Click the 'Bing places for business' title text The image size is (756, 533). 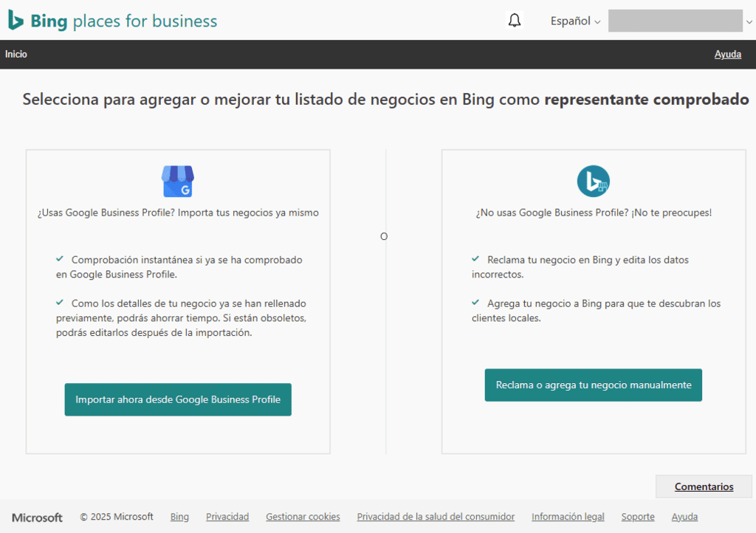(x=124, y=21)
